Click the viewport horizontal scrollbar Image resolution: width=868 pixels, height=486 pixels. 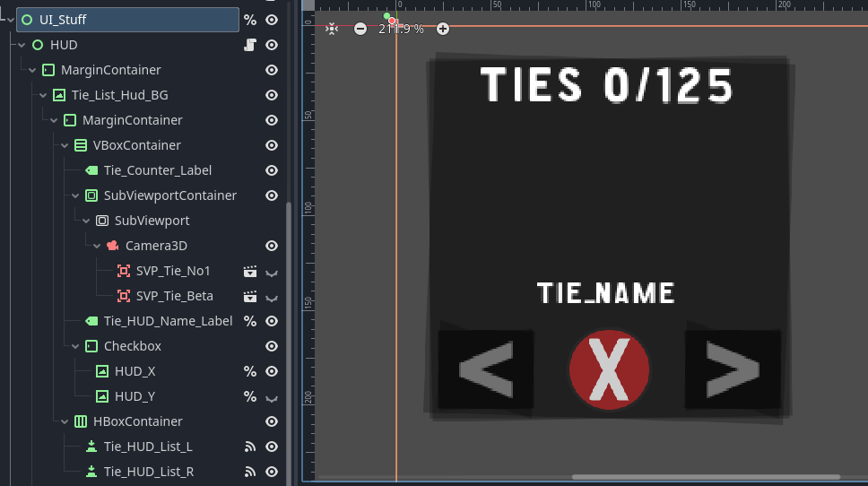click(706, 477)
